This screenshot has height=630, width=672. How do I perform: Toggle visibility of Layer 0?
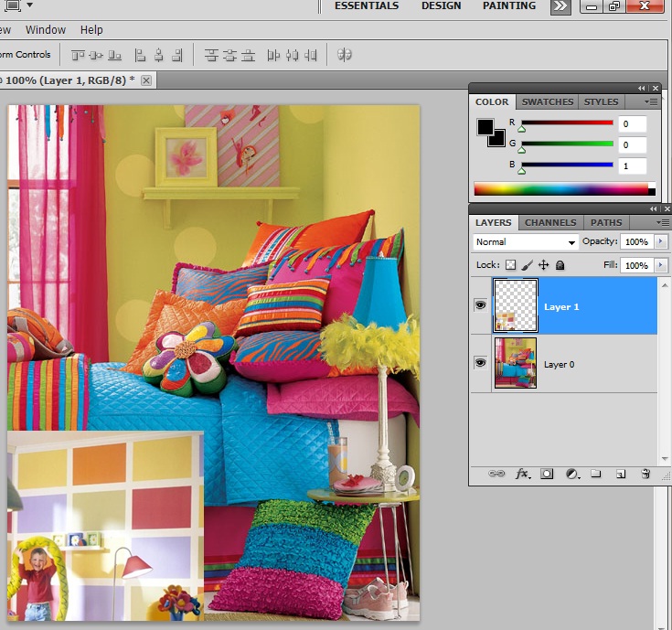pos(481,363)
